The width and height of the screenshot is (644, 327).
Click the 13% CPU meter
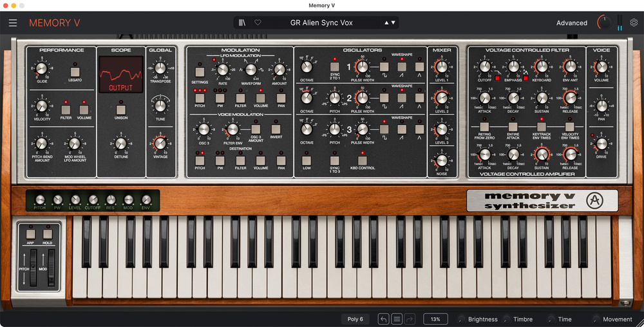point(436,319)
